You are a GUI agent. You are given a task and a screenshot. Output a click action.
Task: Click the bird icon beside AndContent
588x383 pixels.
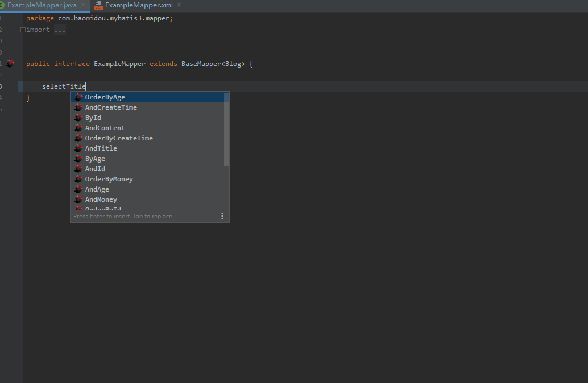point(78,128)
